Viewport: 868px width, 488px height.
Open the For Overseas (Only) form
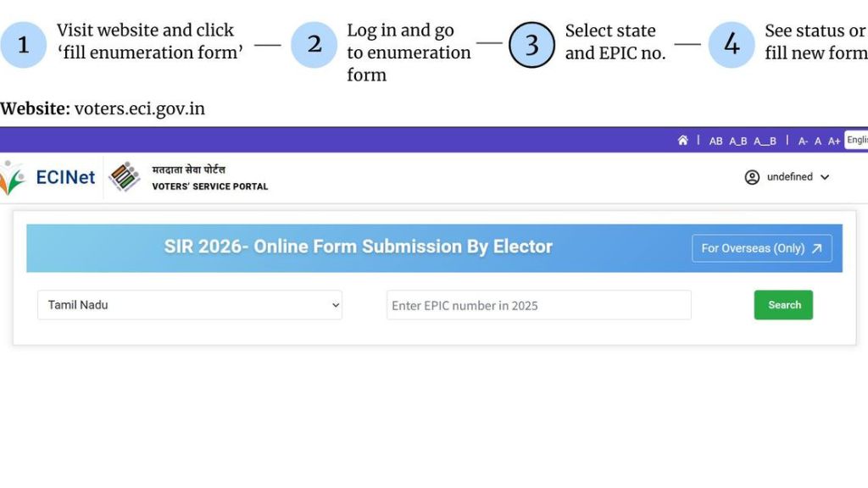tap(760, 248)
